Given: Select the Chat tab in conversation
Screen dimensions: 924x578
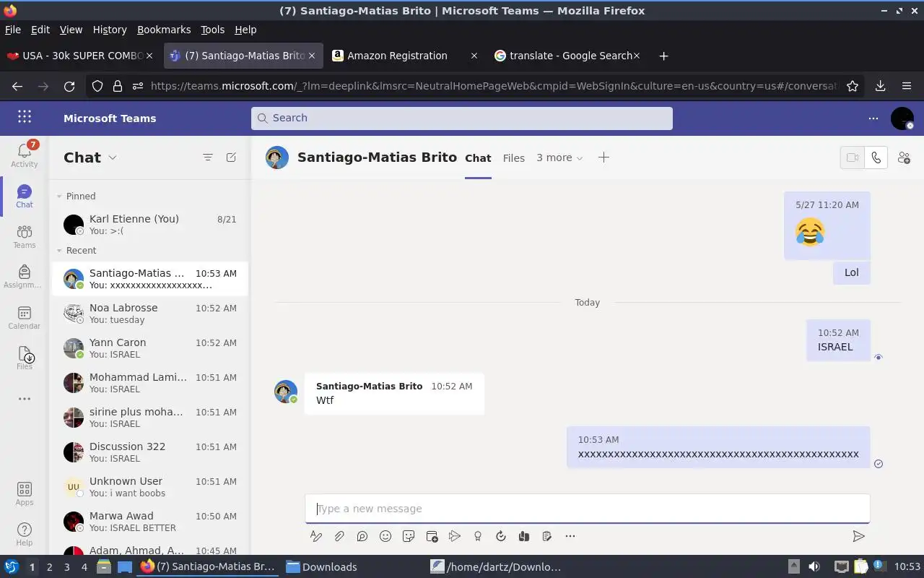Looking at the screenshot, I should [478, 158].
